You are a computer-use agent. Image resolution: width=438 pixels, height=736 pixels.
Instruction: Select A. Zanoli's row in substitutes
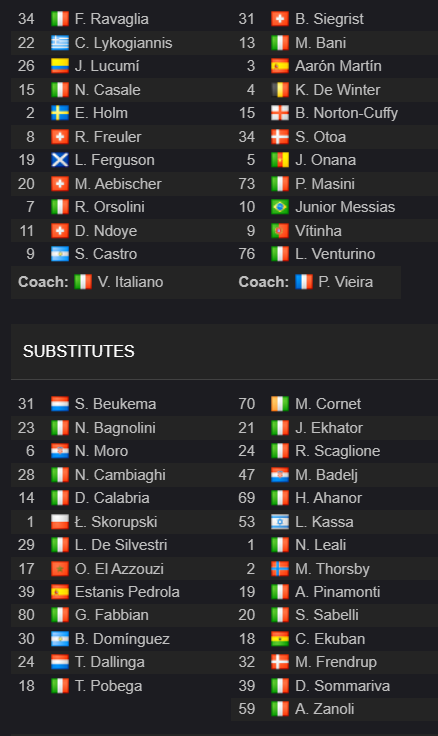point(334,709)
